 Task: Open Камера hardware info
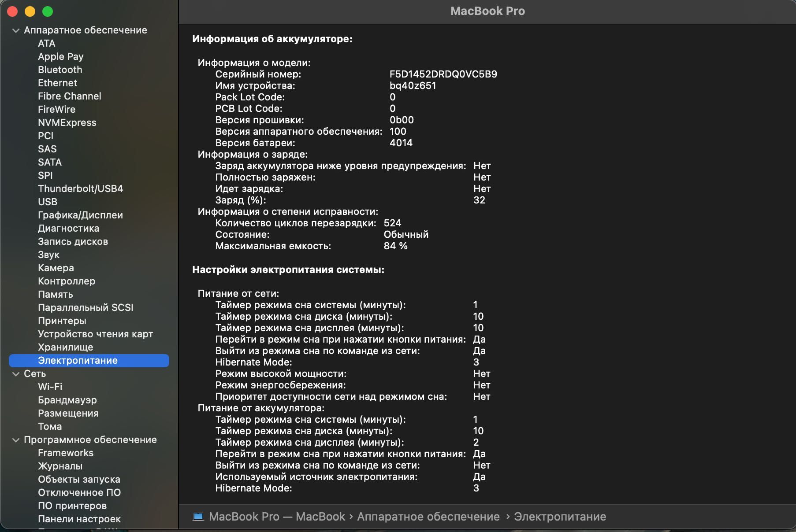(x=56, y=268)
